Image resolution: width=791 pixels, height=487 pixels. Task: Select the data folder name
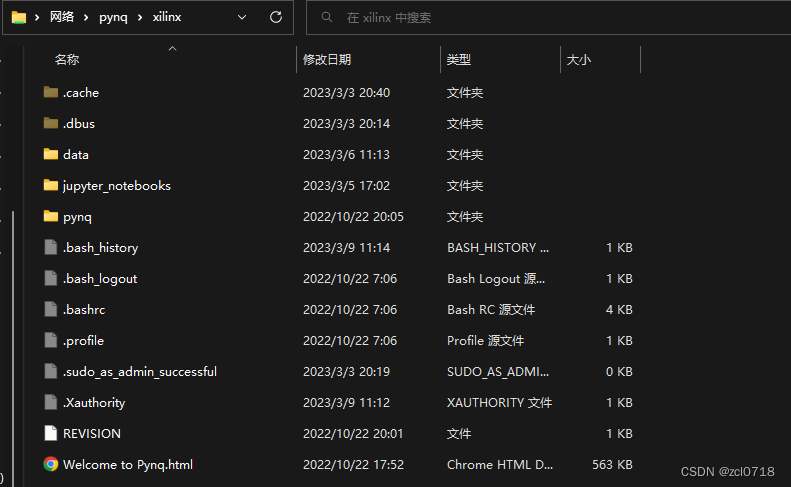[76, 155]
